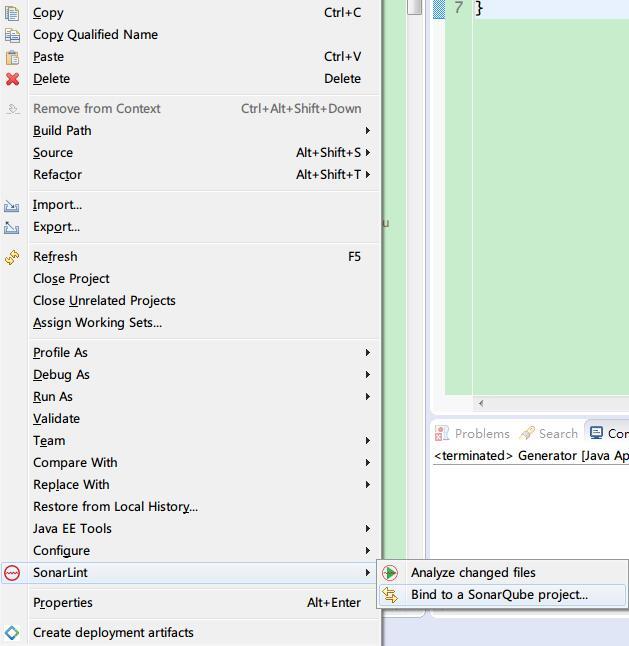Click the Remove from Context icon
This screenshot has width=629, height=646.
tap(13, 109)
